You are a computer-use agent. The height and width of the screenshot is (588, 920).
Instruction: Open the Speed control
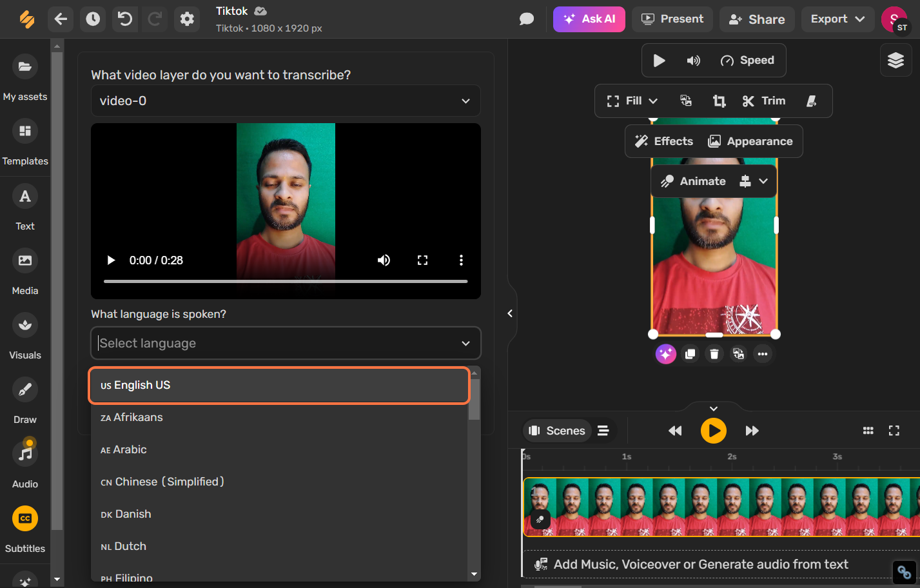[x=747, y=61]
